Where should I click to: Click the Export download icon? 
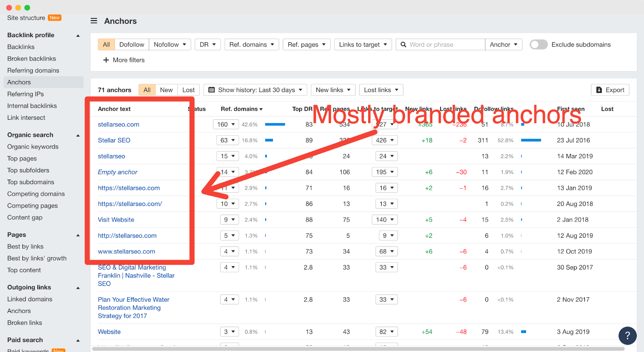pos(599,90)
